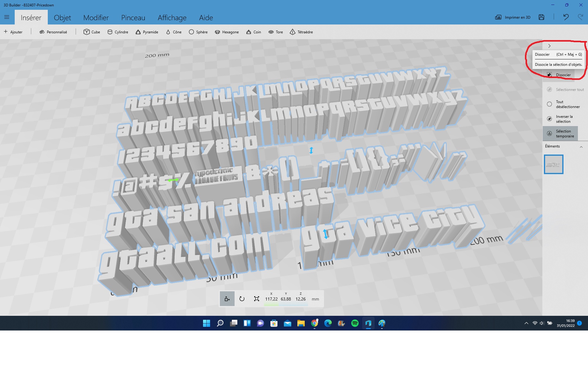Collapse the right panel with the chevron
The image size is (588, 366).
pyautogui.click(x=550, y=46)
